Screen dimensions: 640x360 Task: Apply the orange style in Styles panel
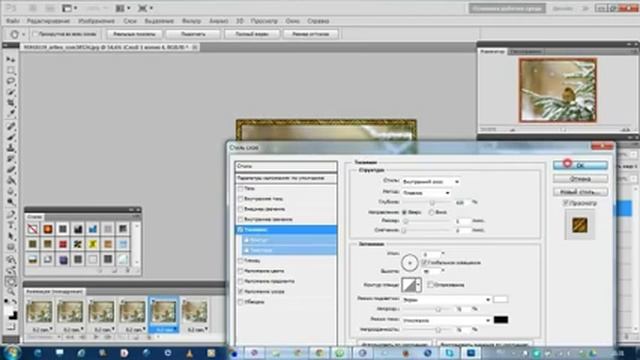(48, 229)
